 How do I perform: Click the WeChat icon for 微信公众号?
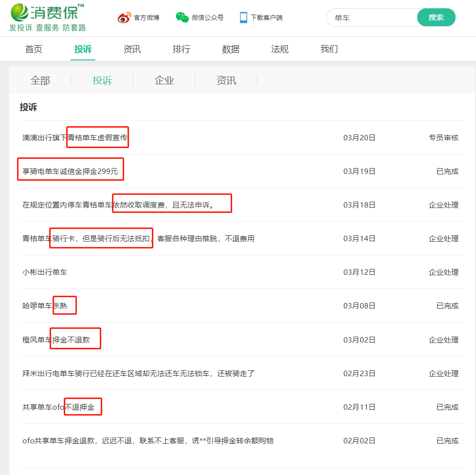tap(182, 18)
